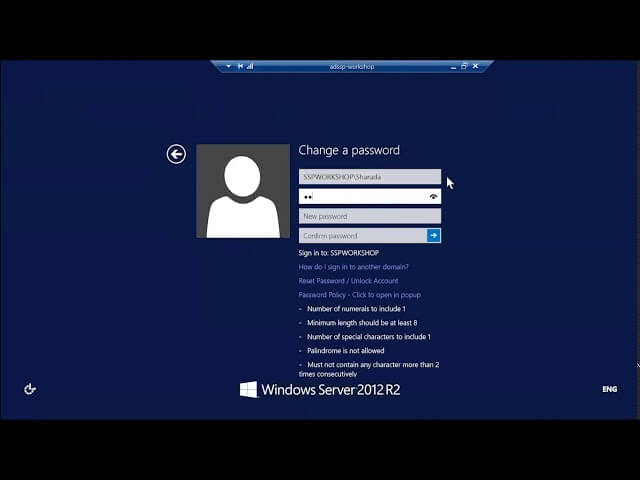Reveal password with the eye icon
The height and width of the screenshot is (480, 640).
tap(433, 197)
